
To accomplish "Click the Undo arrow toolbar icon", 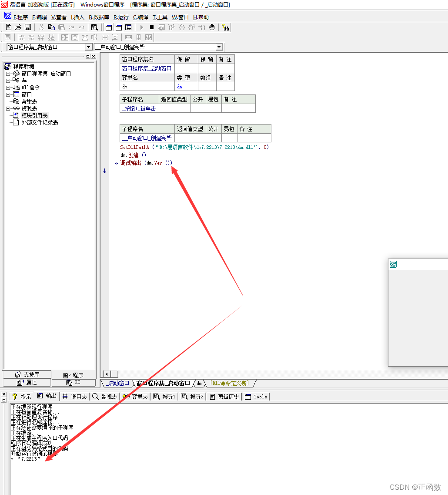I will tap(81, 27).
